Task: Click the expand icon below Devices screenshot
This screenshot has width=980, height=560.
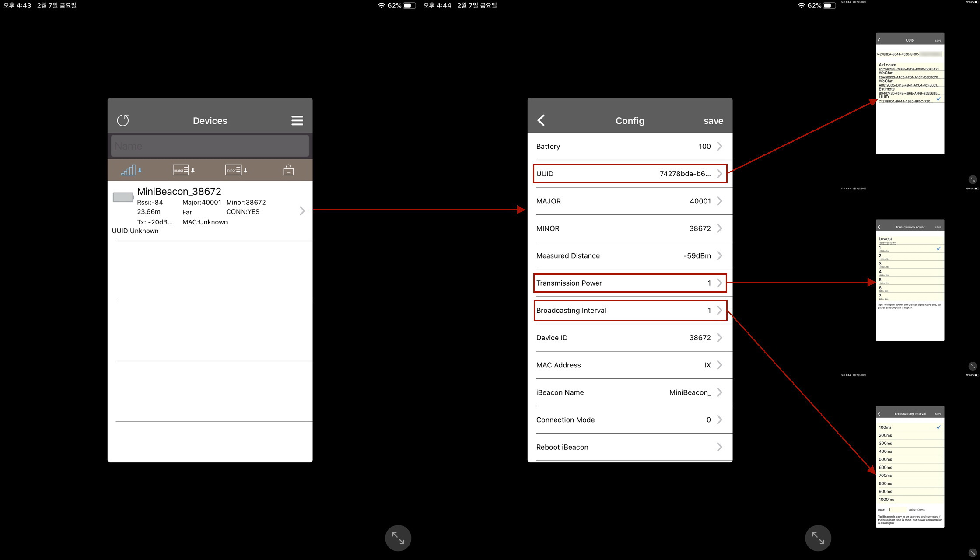Action: point(398,538)
